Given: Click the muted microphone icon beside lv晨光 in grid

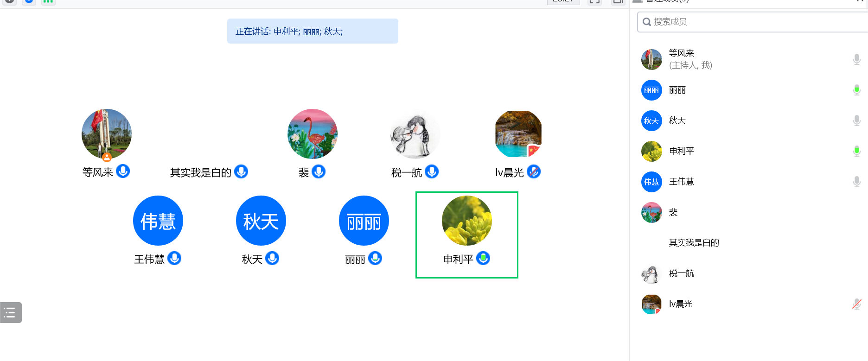Looking at the screenshot, I should click(x=534, y=171).
